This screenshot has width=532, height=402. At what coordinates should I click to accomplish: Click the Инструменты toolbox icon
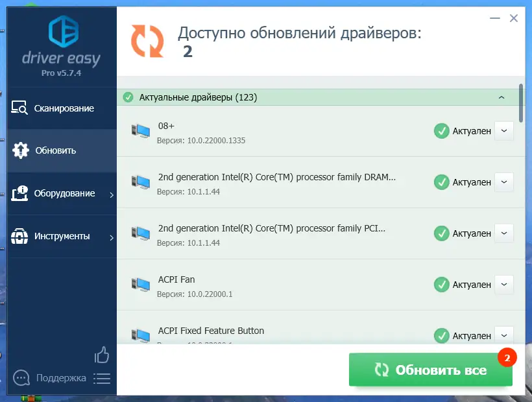pos(19,236)
